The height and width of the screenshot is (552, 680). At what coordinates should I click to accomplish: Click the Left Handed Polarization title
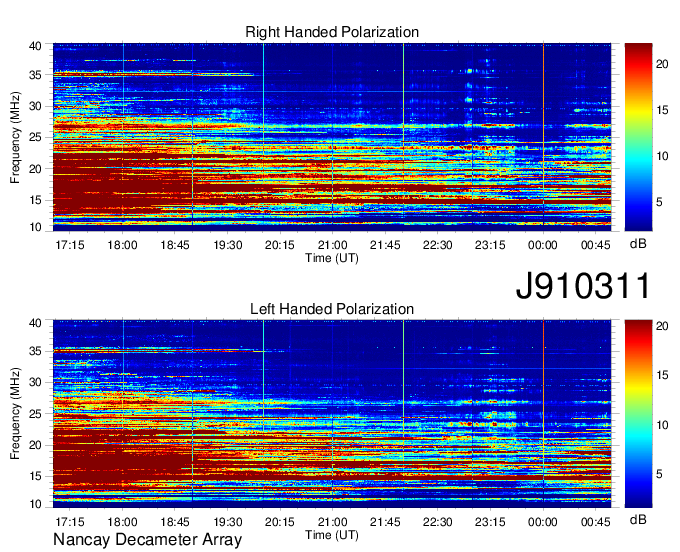coord(332,309)
